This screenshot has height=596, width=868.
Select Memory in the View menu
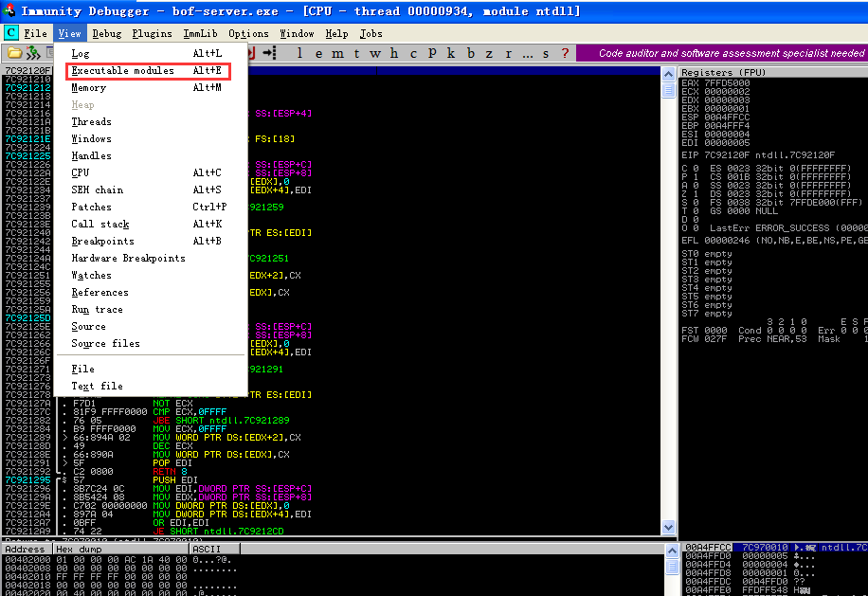coord(151,87)
